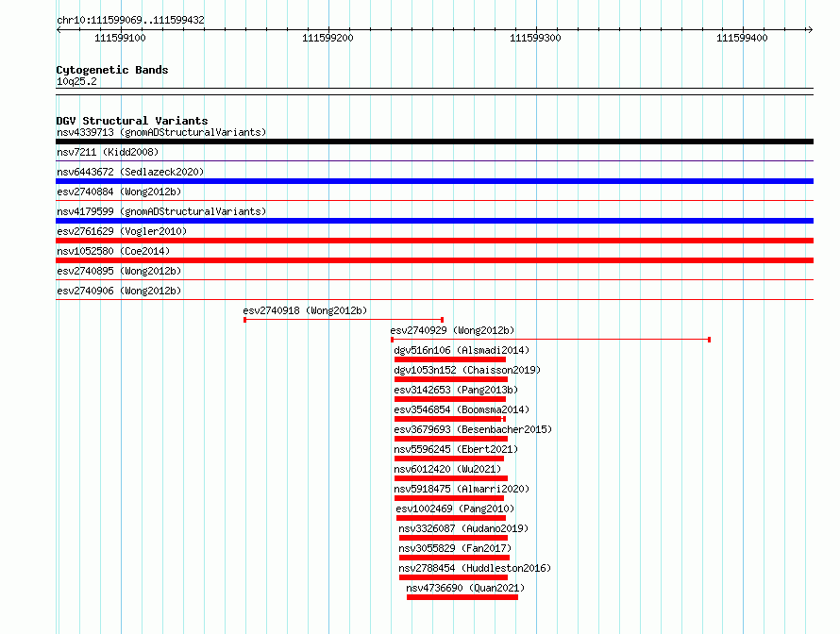Open variant esv2740884 (Wong2012b) label
The height and width of the screenshot is (634, 840).
[119, 192]
